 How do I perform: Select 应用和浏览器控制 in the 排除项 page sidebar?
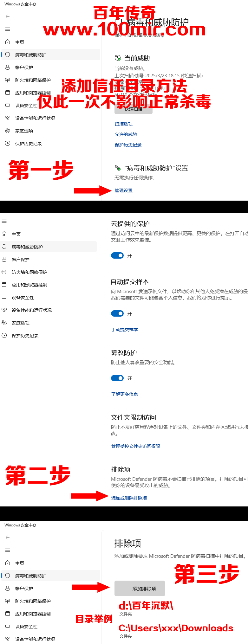(x=33, y=614)
